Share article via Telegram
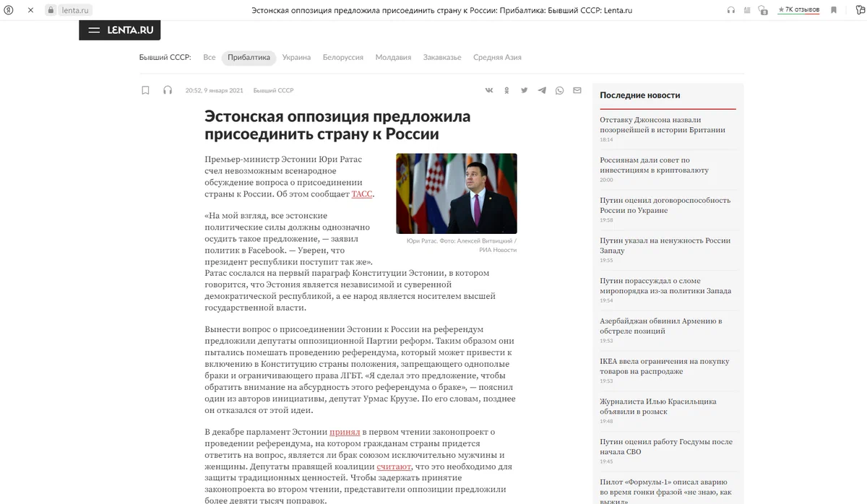The image size is (867, 504). click(x=542, y=90)
